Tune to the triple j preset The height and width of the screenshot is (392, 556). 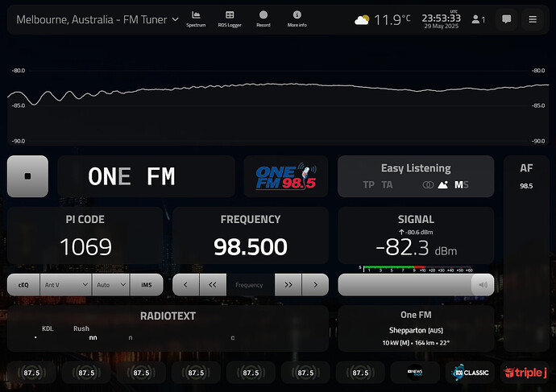coord(525,373)
